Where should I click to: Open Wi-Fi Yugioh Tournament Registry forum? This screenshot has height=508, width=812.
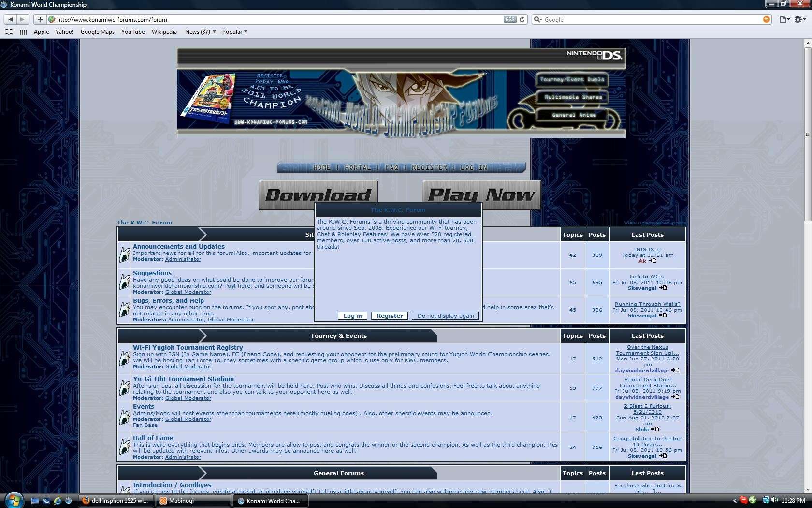click(188, 347)
